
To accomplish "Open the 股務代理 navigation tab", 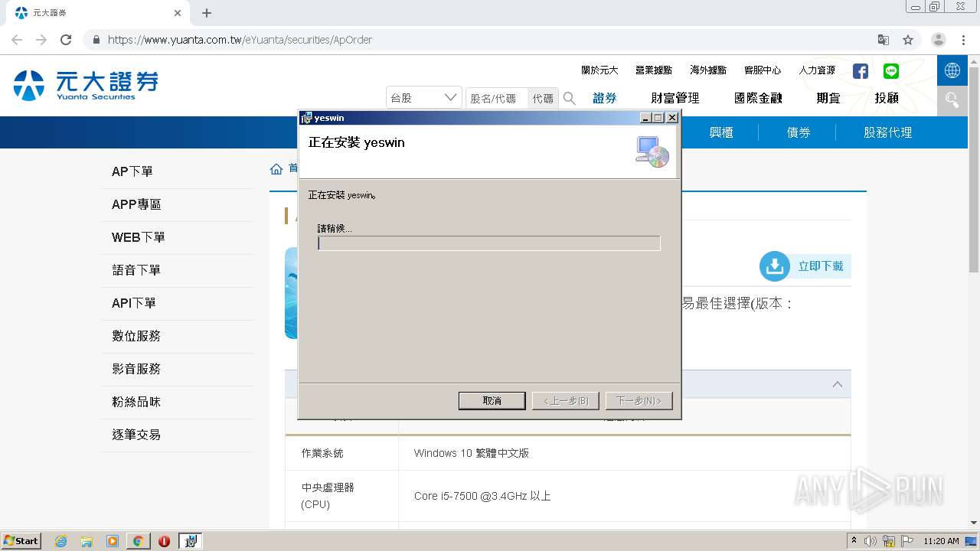I will click(888, 132).
